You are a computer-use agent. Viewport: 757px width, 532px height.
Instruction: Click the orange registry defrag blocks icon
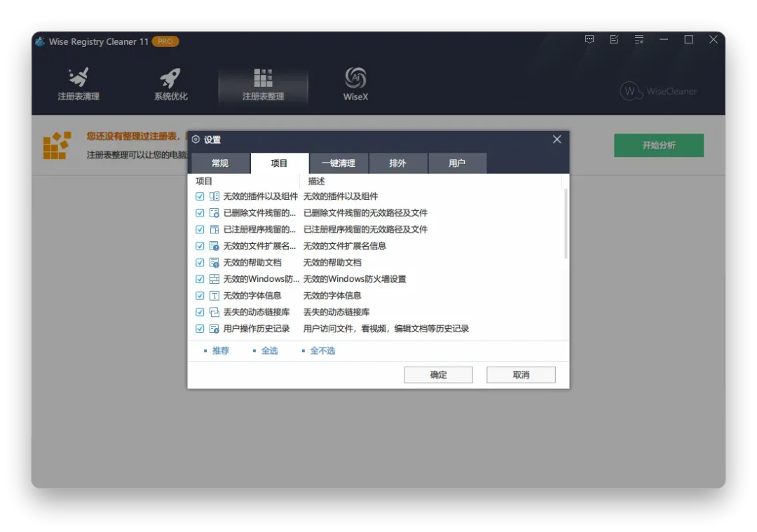coord(57,145)
